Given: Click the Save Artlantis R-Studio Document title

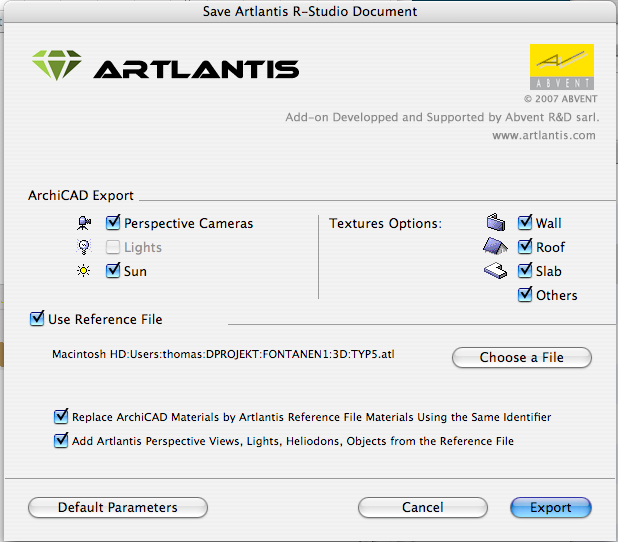Looking at the screenshot, I should [x=310, y=11].
